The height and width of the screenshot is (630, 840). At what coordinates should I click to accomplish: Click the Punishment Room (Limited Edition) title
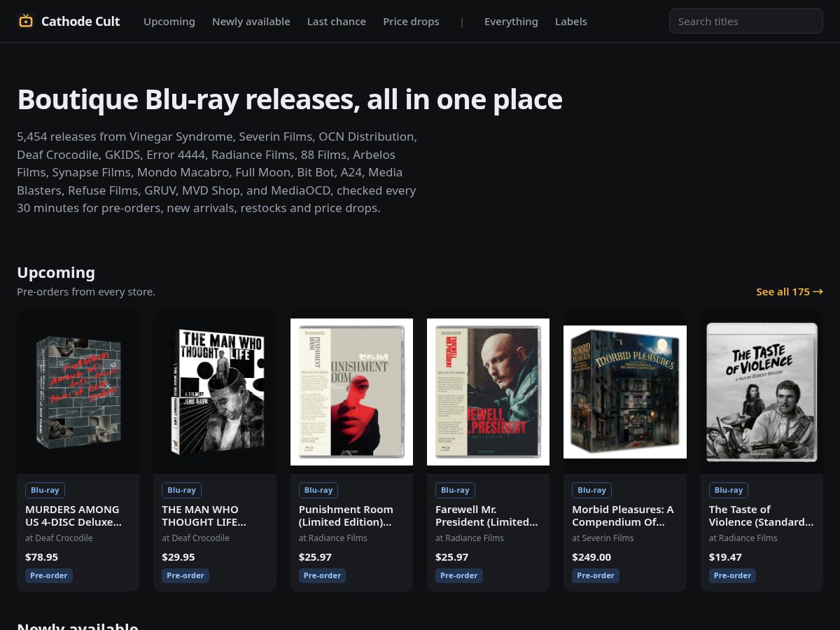[346, 516]
